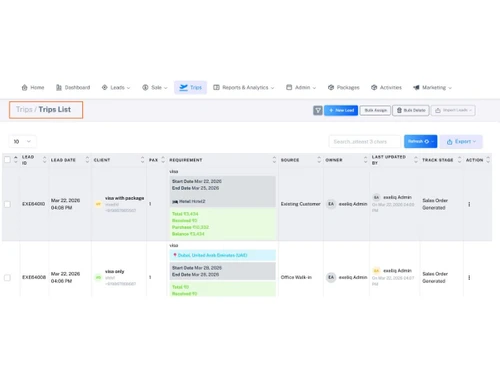Sort by Source column
This screenshot has height=375, width=500.
[x=319, y=160]
